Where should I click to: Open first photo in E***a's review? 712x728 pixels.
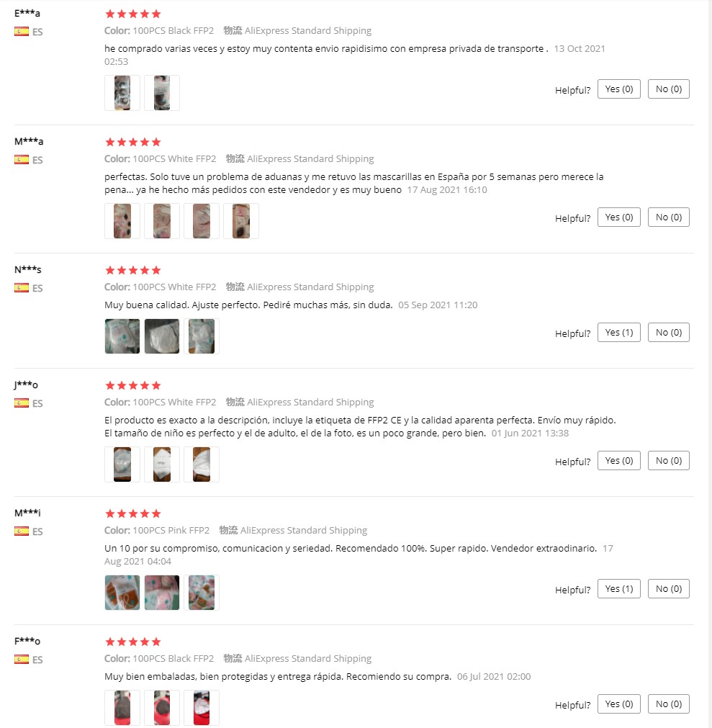click(x=122, y=93)
